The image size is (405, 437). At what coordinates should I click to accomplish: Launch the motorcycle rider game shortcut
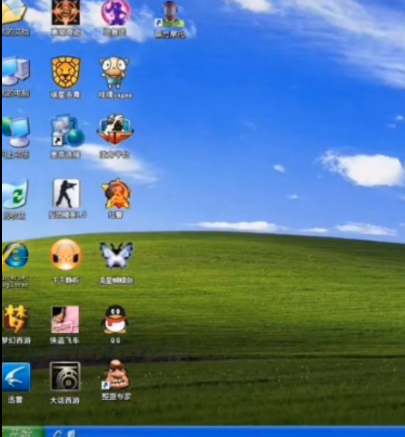170,15
